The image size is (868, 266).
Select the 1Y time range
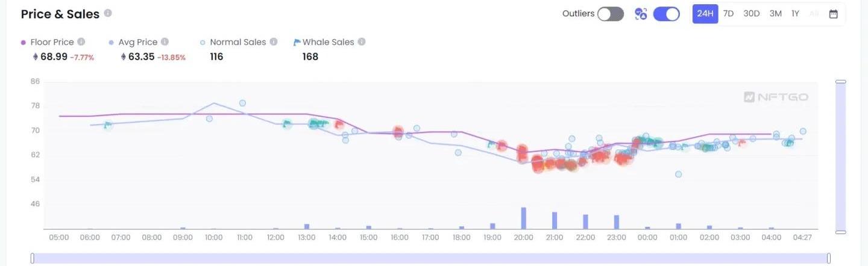(x=795, y=14)
